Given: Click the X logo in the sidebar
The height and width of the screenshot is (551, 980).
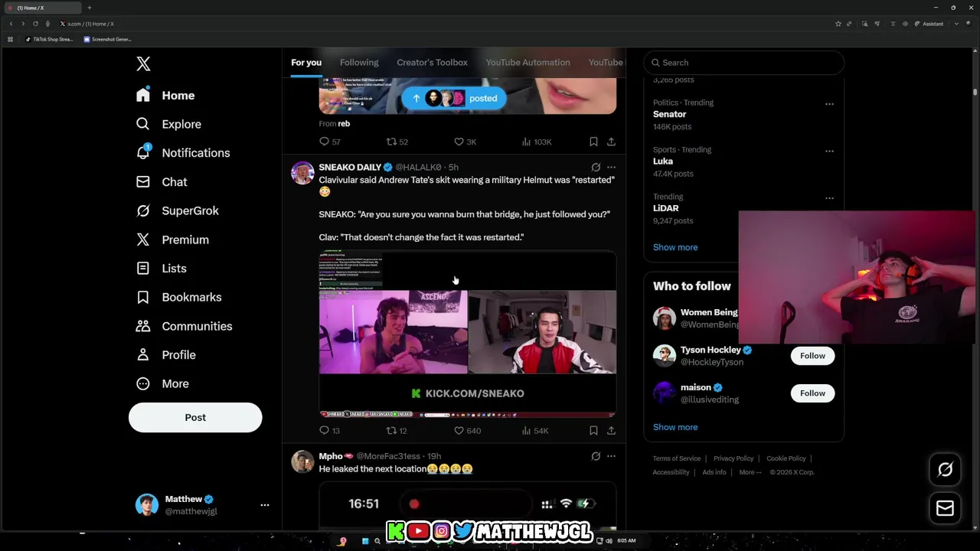Looking at the screenshot, I should click(143, 64).
